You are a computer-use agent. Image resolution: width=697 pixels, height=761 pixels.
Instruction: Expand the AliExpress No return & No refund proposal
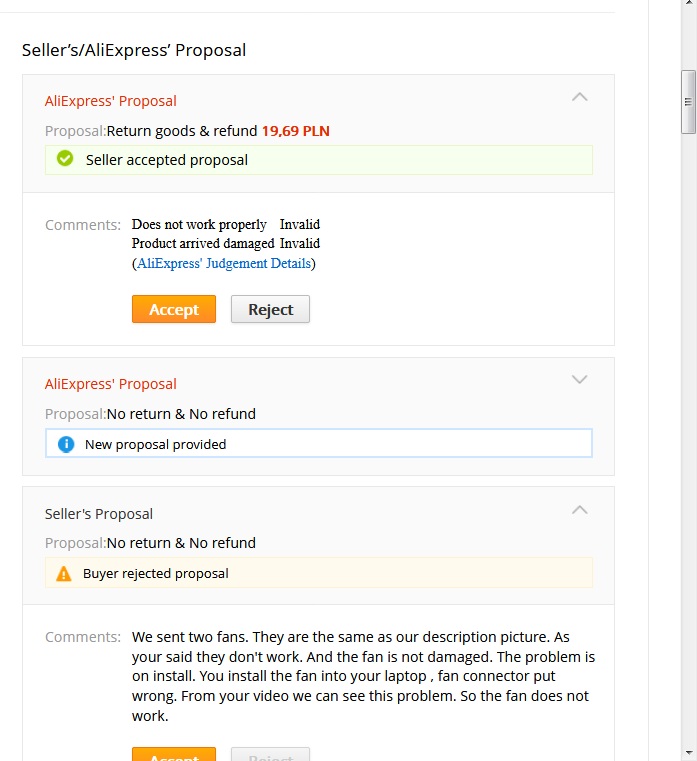(x=579, y=380)
